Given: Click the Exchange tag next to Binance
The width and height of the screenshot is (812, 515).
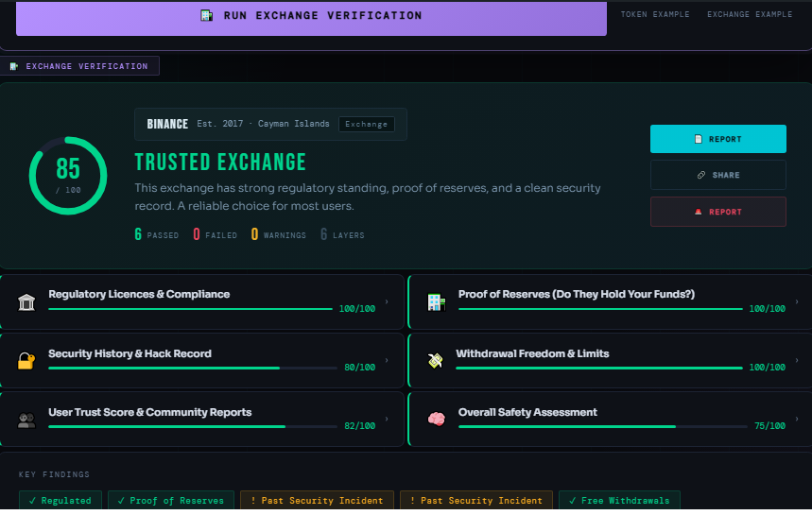Looking at the screenshot, I should pyautogui.click(x=366, y=124).
